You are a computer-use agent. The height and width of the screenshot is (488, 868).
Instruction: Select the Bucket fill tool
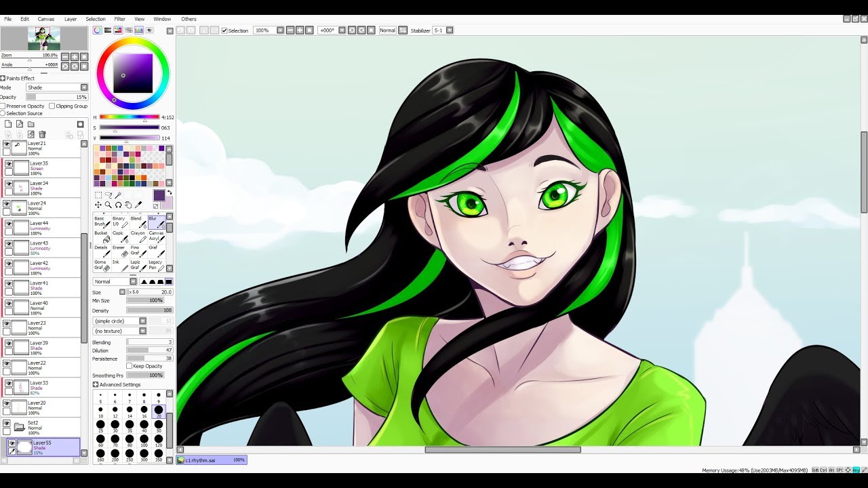101,237
